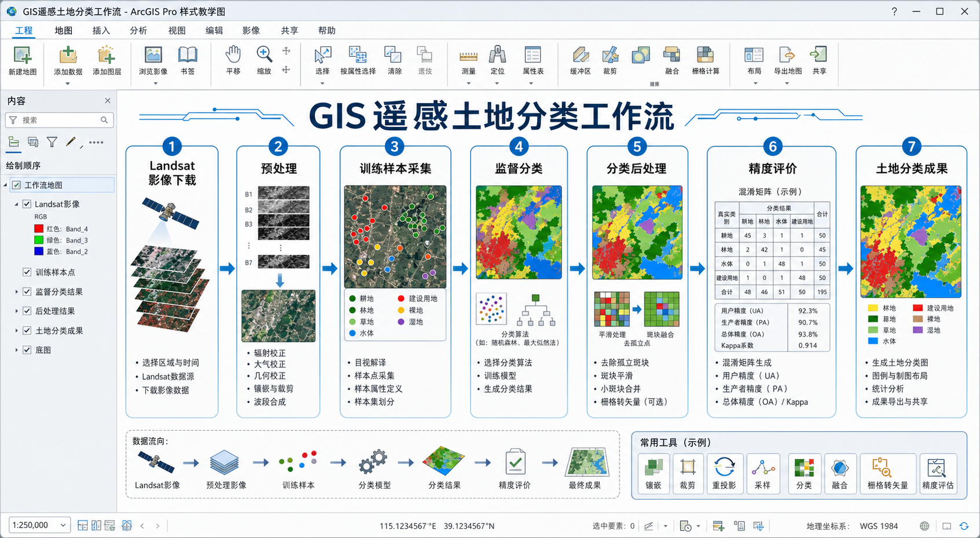Expand the 监督分类结果 layer node
Viewport: 980px width, 538px height.
pos(16,291)
